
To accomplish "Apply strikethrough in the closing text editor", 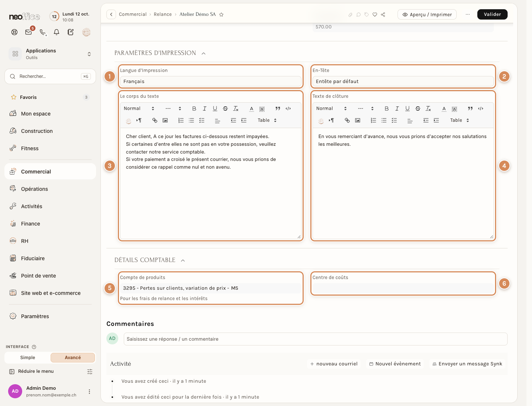I will click(417, 109).
